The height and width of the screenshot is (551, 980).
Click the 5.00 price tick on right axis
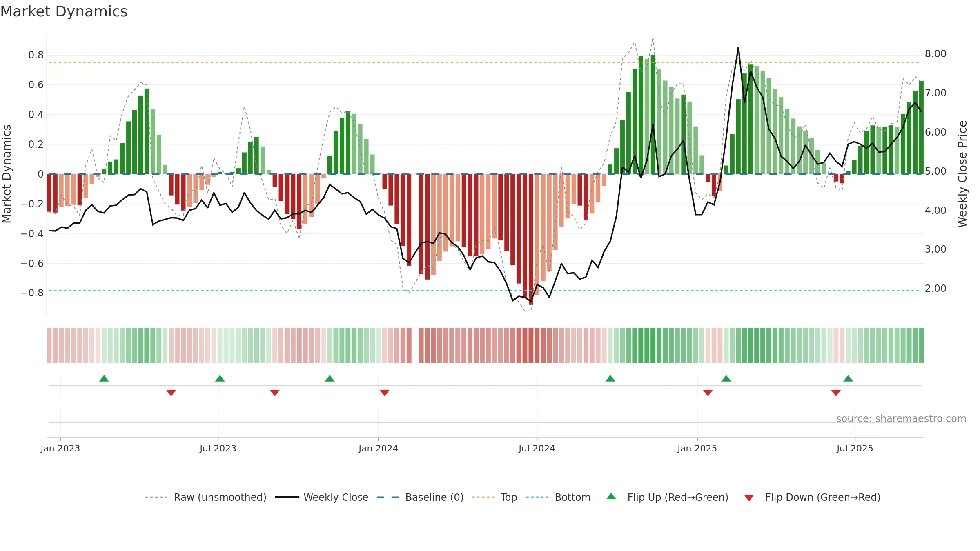point(935,171)
